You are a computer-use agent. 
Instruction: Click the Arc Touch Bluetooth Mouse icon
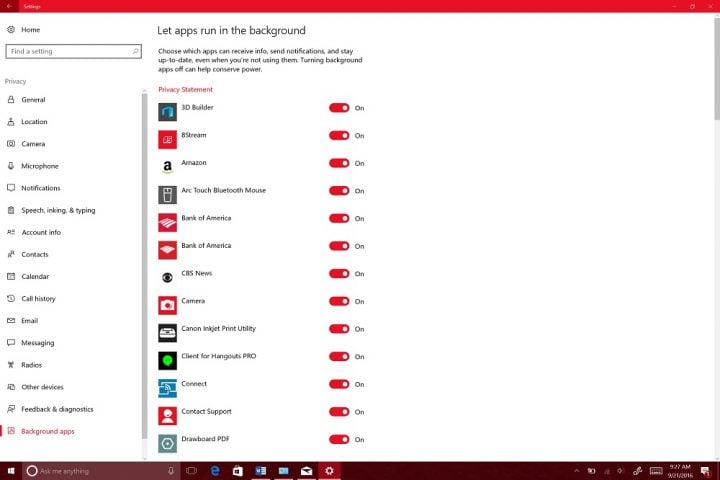(167, 195)
